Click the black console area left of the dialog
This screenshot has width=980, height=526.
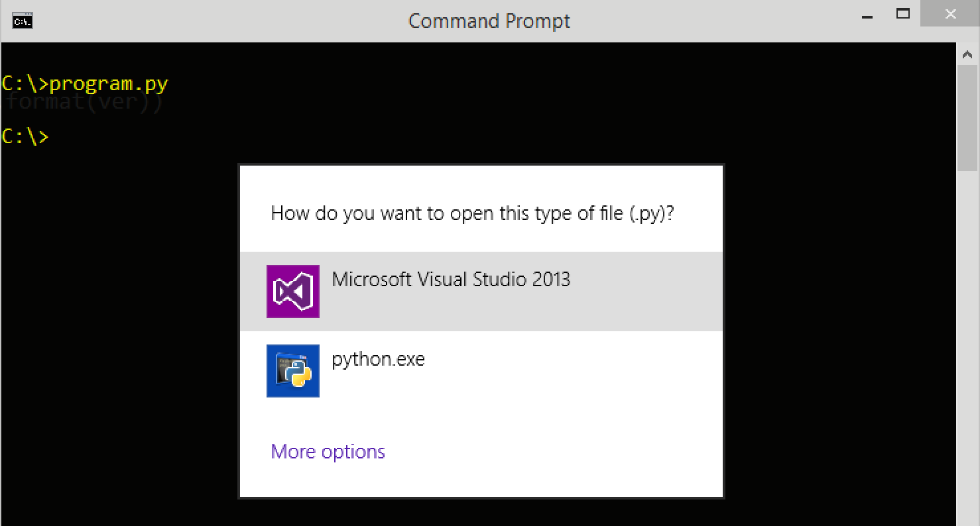(x=119, y=331)
